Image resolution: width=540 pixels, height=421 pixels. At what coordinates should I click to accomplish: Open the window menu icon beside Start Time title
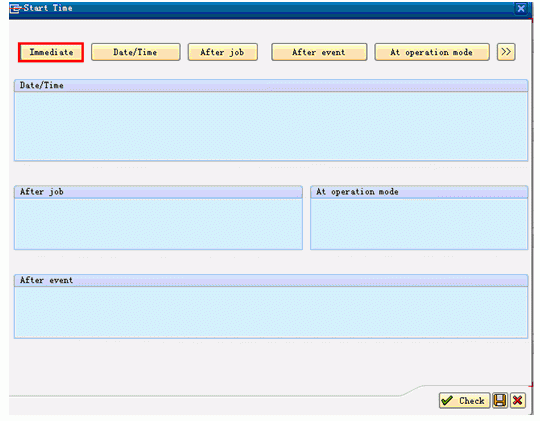coord(15,8)
